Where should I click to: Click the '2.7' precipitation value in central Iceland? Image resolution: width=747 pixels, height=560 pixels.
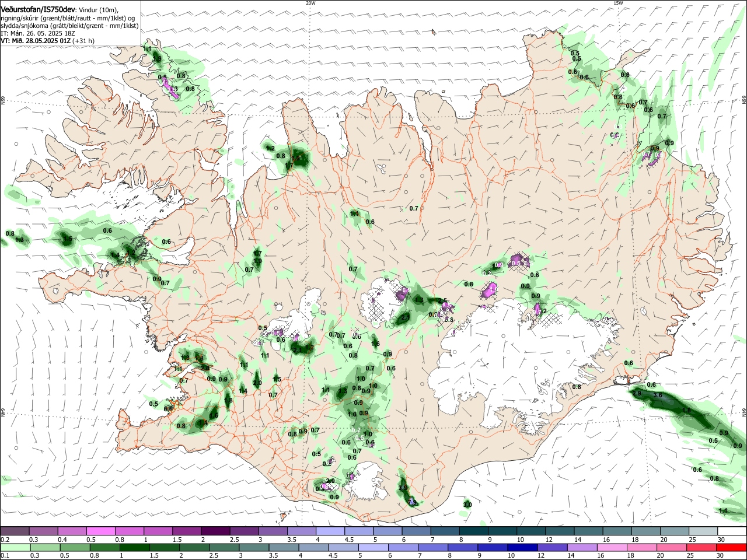coord(404,317)
